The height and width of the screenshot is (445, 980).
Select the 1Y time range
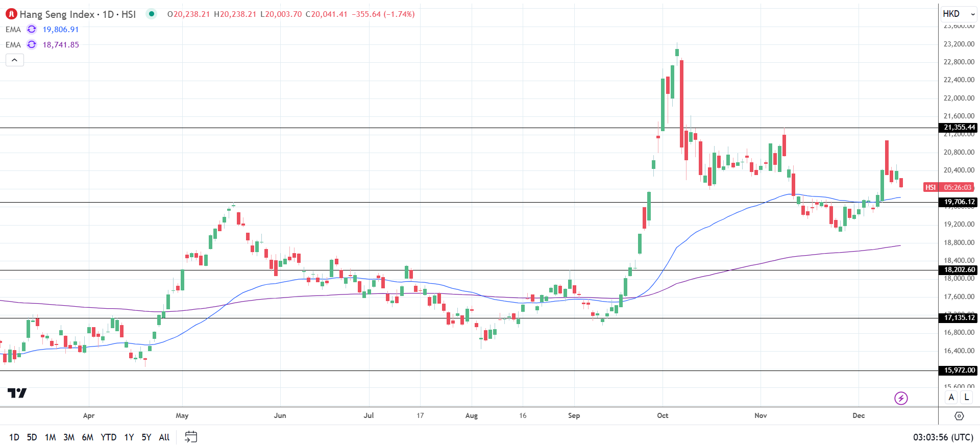129,437
